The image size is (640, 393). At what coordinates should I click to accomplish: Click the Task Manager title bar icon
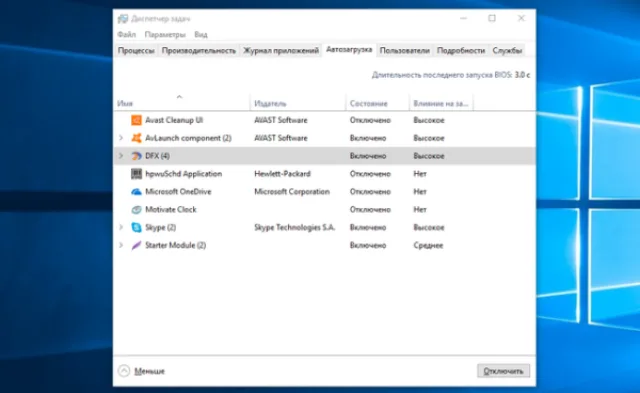tap(123, 19)
